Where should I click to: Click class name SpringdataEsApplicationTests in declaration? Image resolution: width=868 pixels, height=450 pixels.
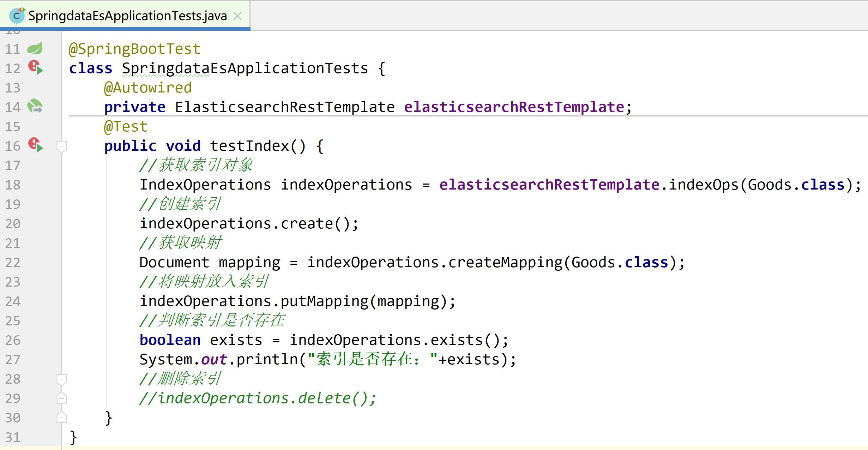(x=245, y=68)
